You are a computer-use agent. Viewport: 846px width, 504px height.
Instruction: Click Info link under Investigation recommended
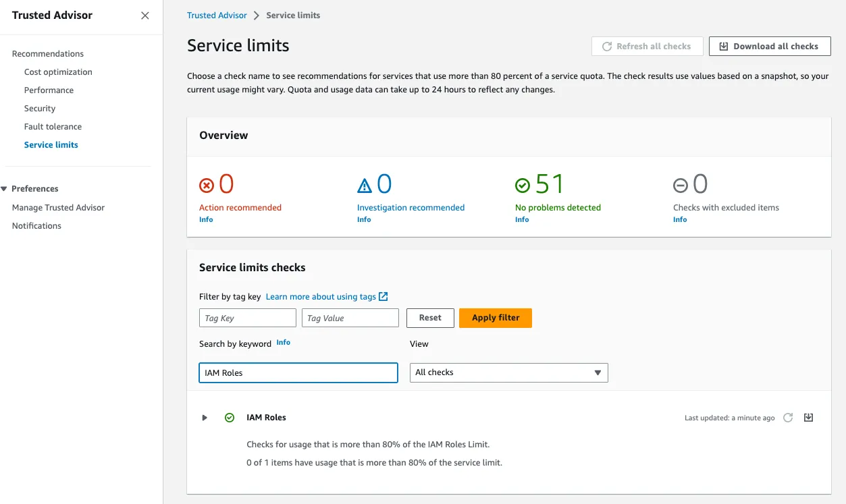(364, 220)
